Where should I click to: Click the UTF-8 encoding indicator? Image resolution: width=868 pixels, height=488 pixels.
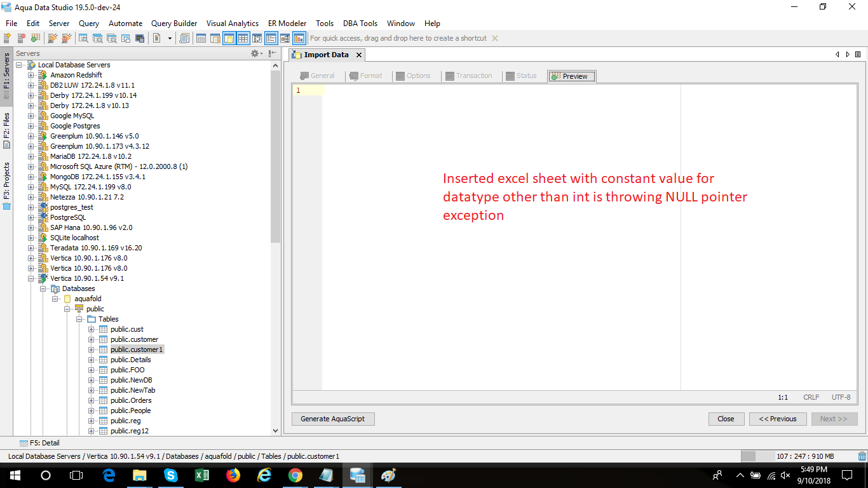[841, 397]
